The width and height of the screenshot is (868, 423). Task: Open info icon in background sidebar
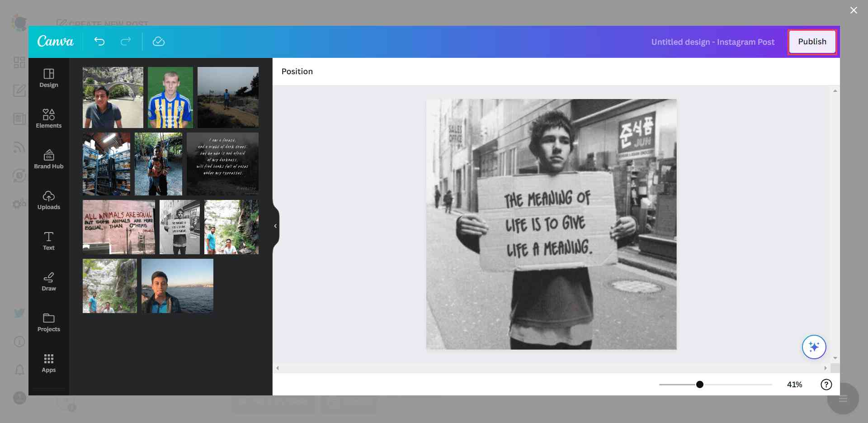point(19,342)
